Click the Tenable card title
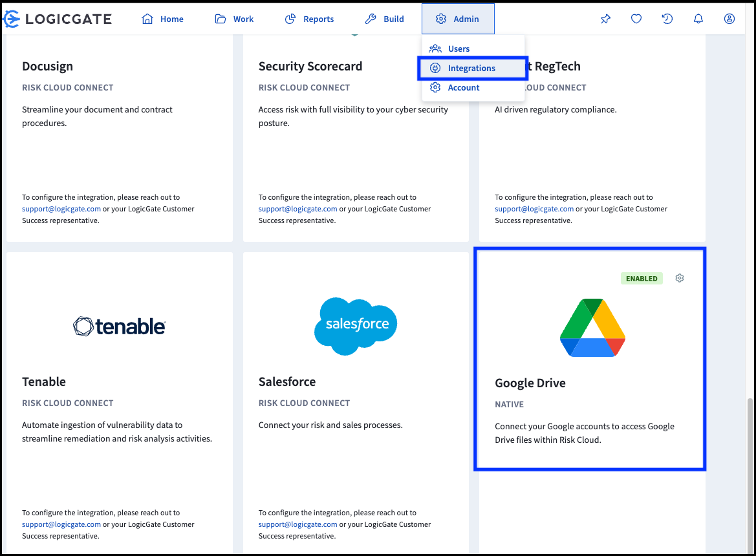Screen dimensions: 756x556 [44, 381]
